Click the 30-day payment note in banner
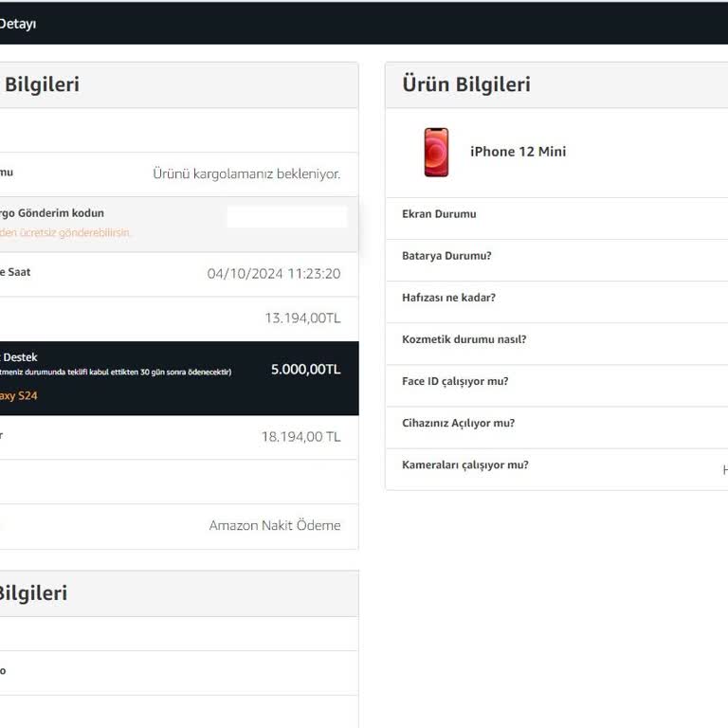Viewport: 728px width, 728px height. [x=116, y=372]
